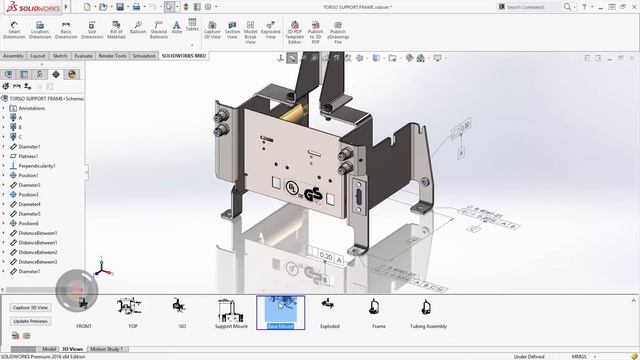
Task: Open the Exploded View tool
Action: [x=271, y=31]
